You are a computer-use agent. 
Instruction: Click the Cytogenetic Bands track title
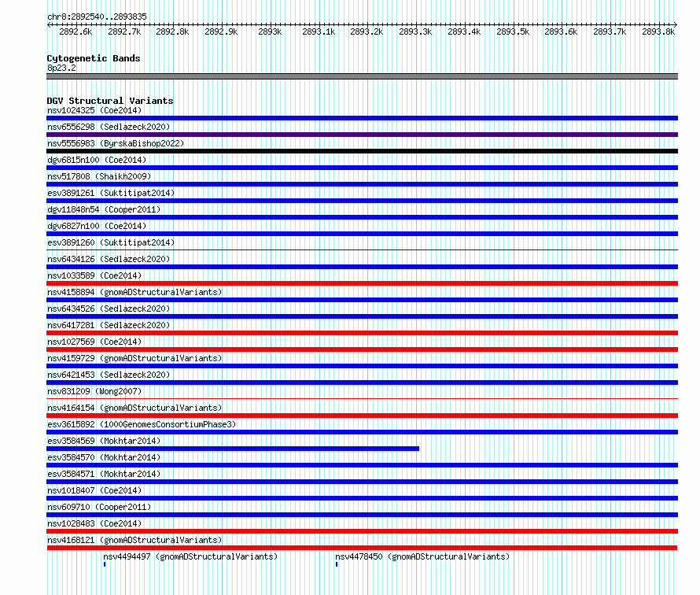coord(94,58)
